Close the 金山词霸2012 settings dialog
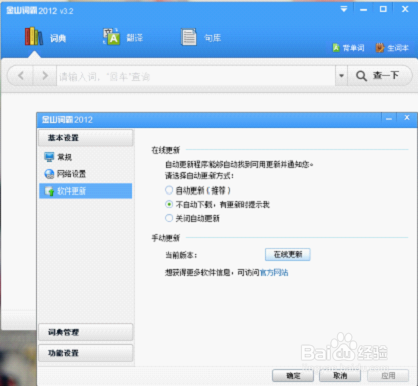The image size is (418, 386). 407,118
